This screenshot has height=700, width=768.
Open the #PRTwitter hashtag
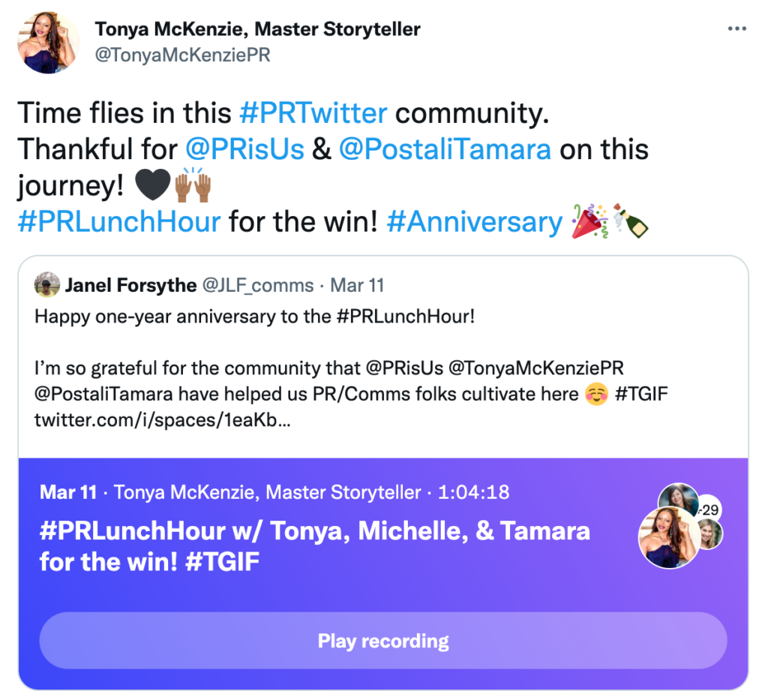coord(313,113)
